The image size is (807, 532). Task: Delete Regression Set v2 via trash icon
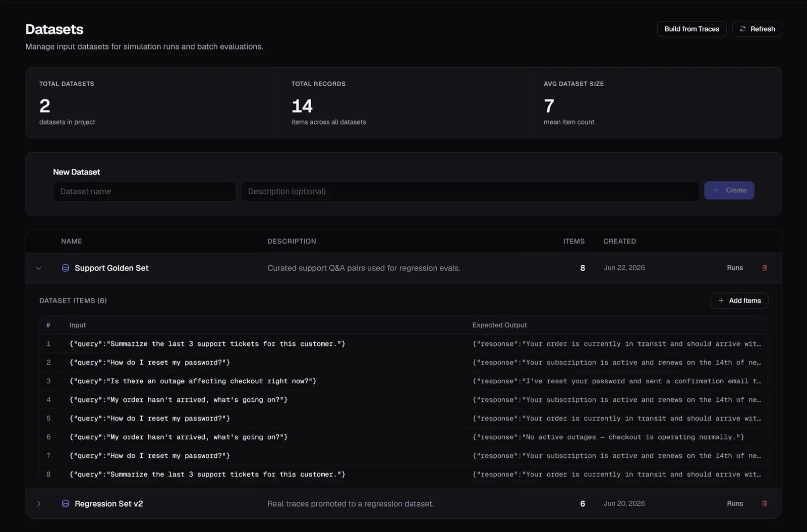pyautogui.click(x=765, y=503)
